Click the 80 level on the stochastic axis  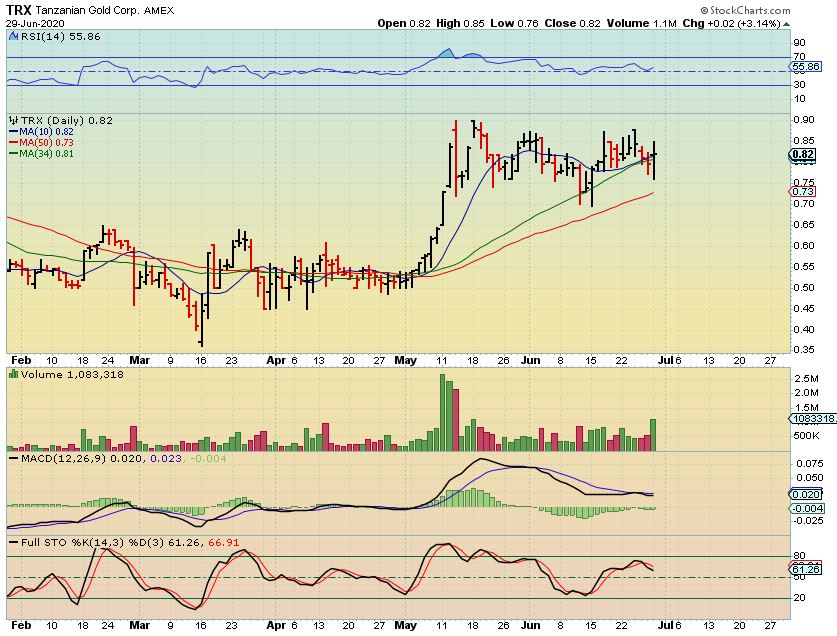point(799,556)
